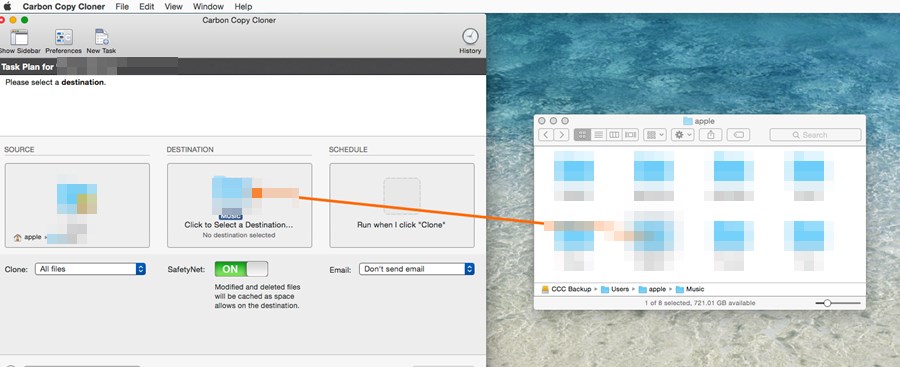Open the Carbon Copy Cloner app menu
The height and width of the screenshot is (367, 900).
pyautogui.click(x=64, y=6)
